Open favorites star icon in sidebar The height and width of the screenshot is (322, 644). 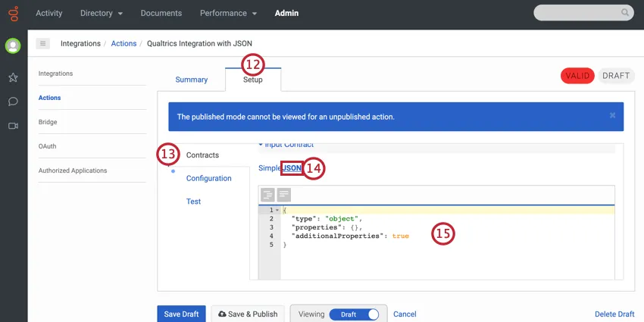coord(13,77)
